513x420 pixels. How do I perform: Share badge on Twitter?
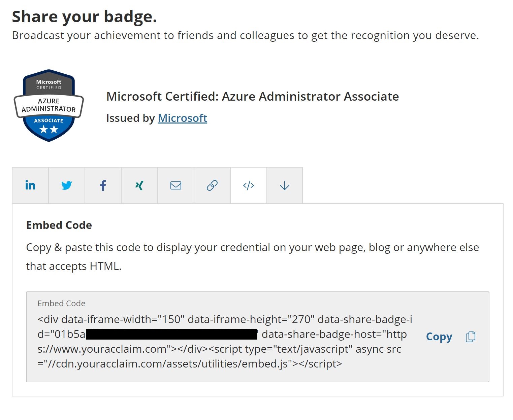pos(67,185)
